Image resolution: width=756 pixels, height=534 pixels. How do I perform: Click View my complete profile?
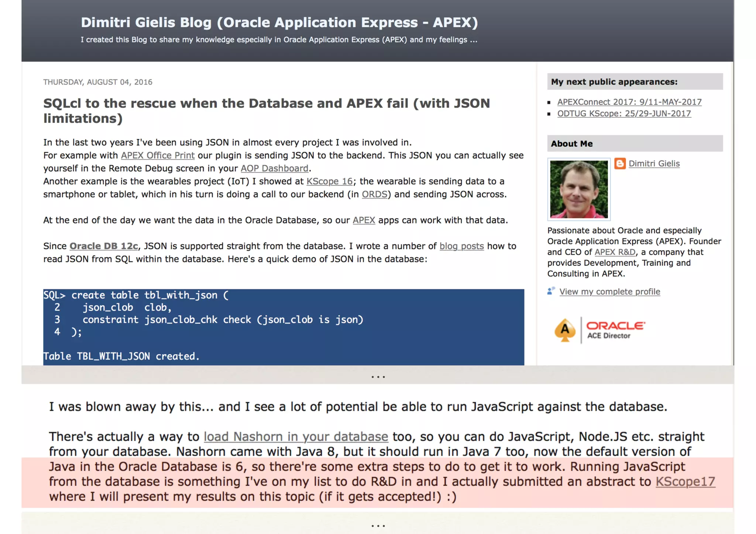coord(609,292)
